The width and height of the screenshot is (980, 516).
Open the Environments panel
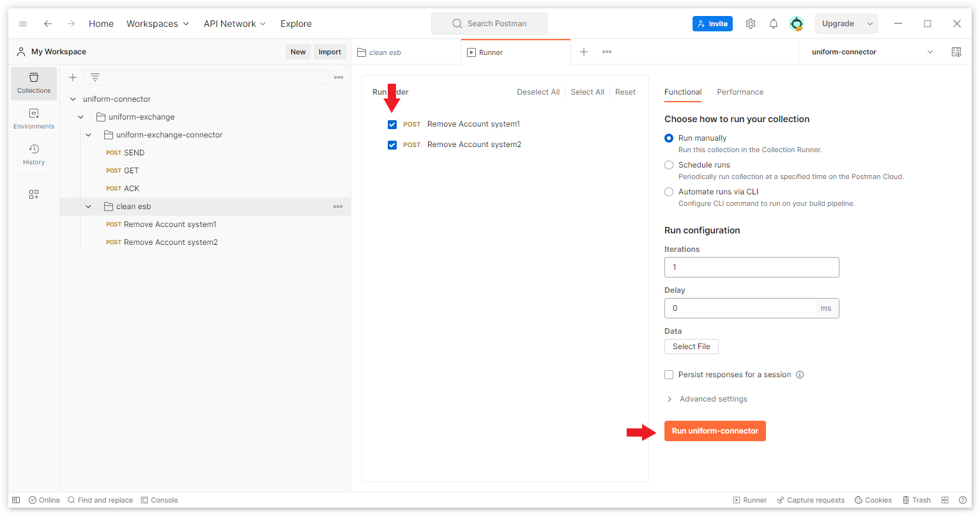(x=33, y=119)
